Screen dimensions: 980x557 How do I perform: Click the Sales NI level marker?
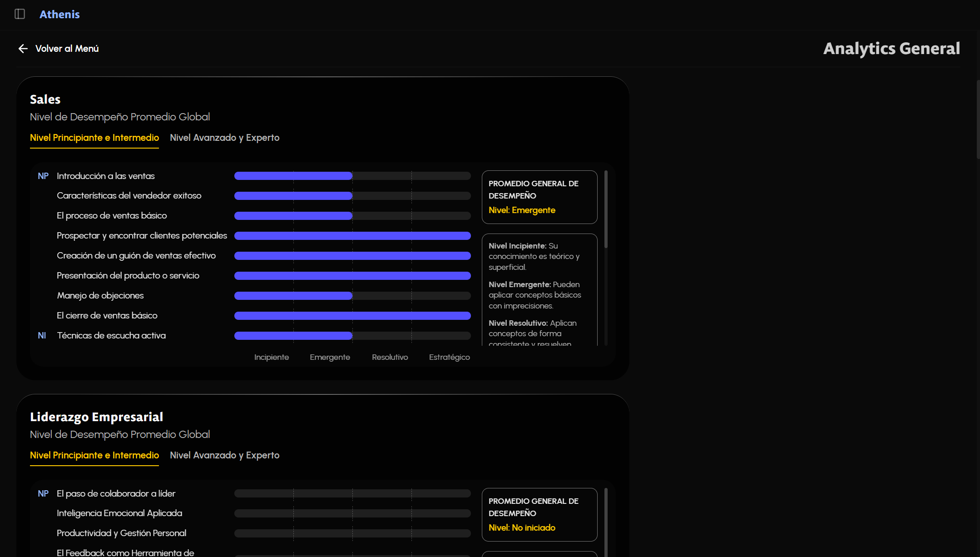pos(42,335)
